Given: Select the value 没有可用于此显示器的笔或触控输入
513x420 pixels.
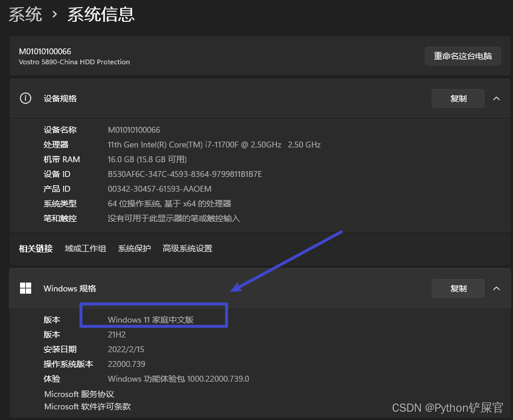Looking at the screenshot, I should [x=174, y=218].
